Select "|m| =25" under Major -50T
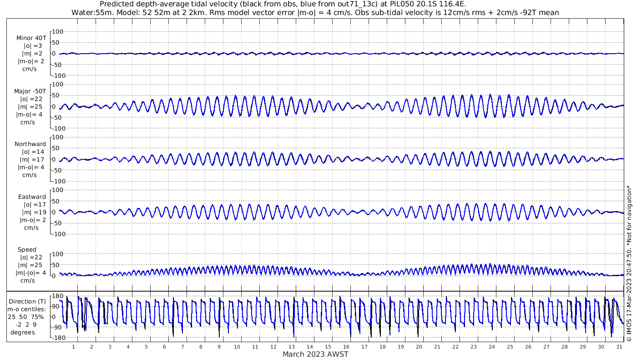The image size is (637, 364). pos(30,107)
